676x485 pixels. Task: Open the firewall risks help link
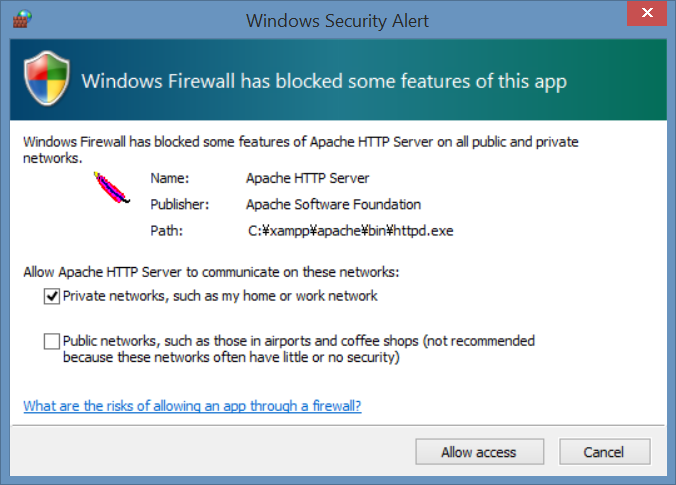(x=192, y=406)
